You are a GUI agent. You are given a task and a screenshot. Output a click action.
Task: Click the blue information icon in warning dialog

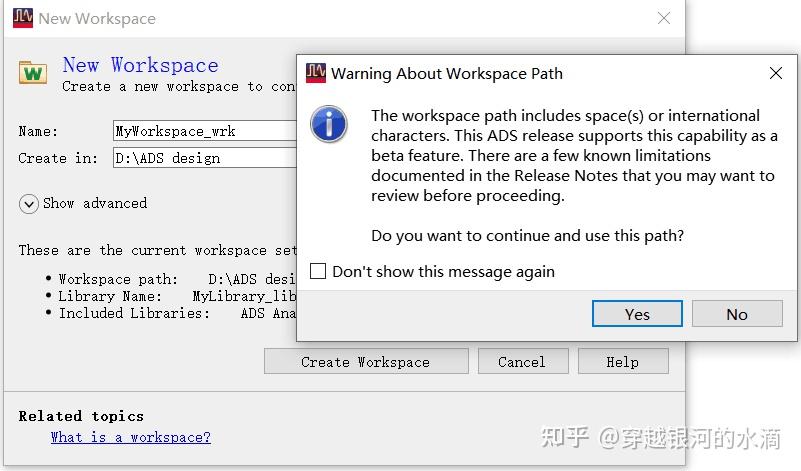[328, 124]
